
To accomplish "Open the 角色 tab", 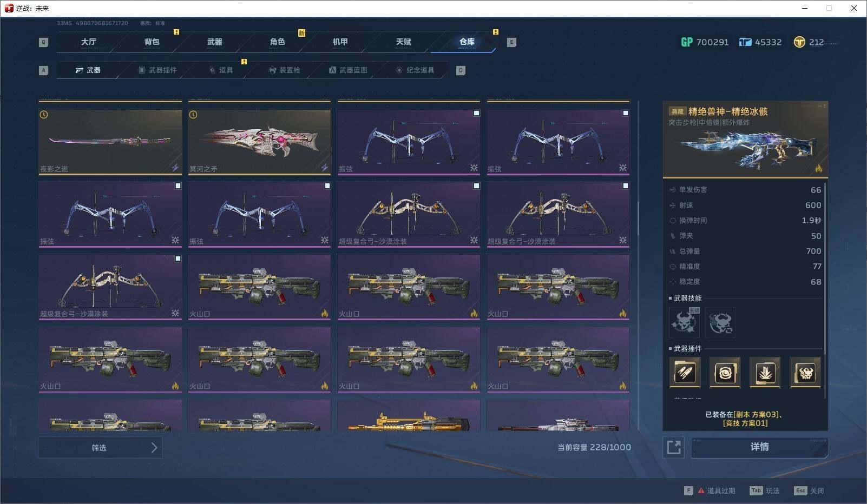I will [x=277, y=42].
